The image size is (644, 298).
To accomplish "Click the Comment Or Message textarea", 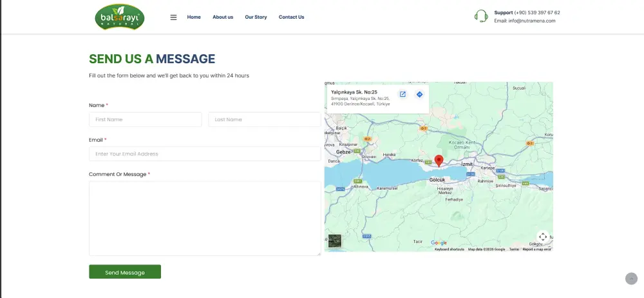I will point(205,219).
